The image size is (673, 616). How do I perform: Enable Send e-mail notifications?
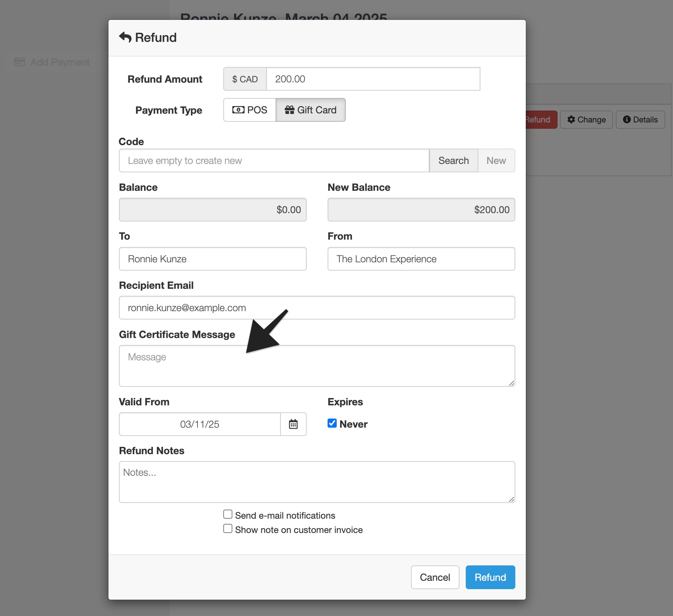(228, 514)
